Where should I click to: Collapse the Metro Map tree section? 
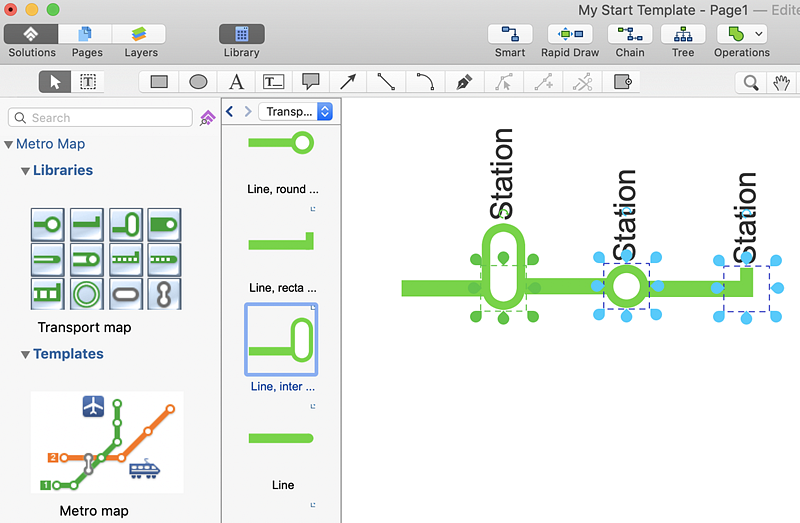tap(9, 144)
